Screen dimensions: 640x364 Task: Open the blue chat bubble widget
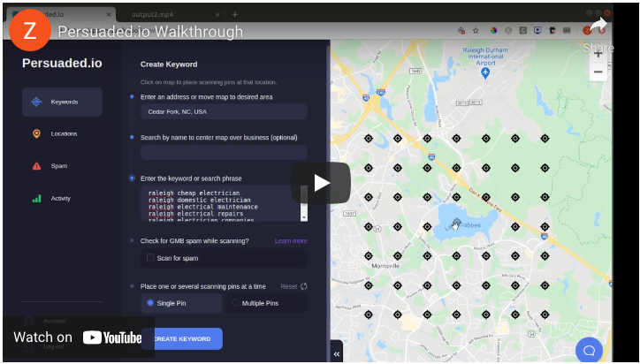[589, 350]
